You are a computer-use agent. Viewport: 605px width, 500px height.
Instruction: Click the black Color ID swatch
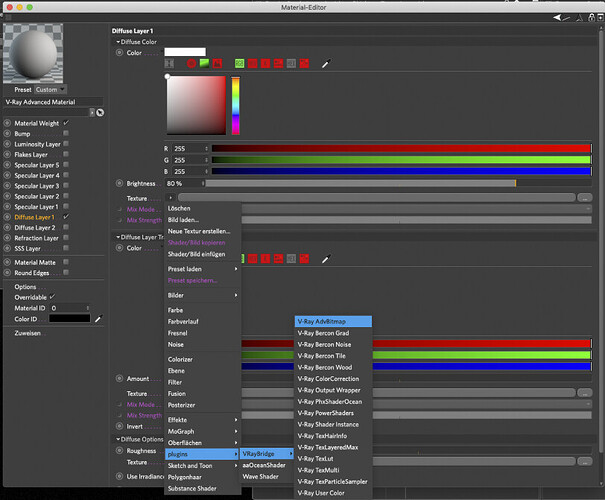click(69, 319)
